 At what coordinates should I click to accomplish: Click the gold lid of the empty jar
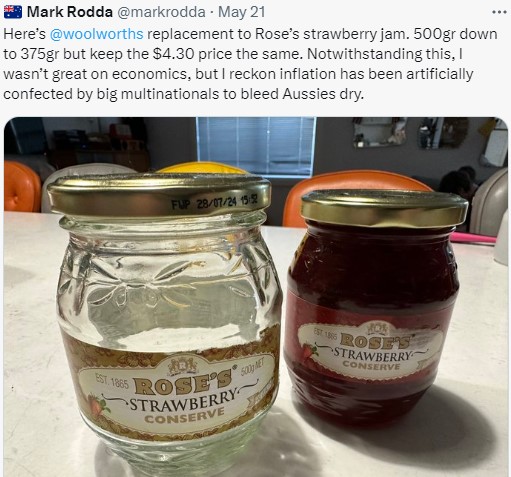click(x=159, y=195)
